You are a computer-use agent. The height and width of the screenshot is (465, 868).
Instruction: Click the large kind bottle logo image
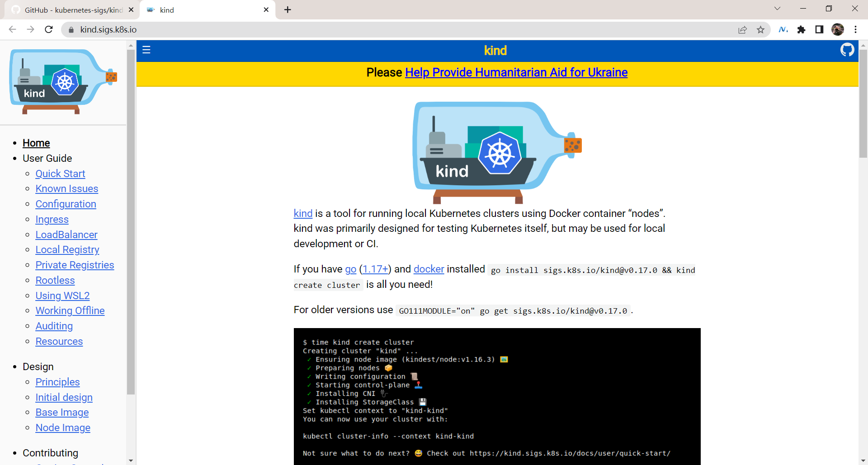pos(497,152)
